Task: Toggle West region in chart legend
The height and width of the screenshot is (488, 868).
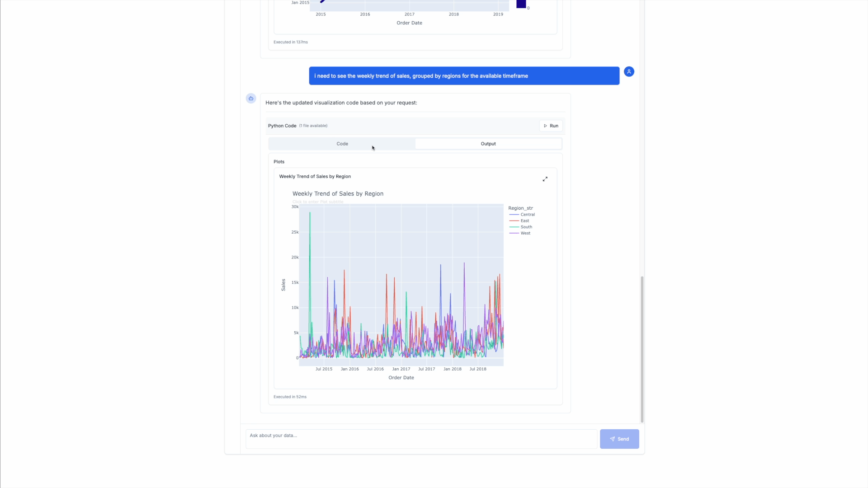Action: pyautogui.click(x=525, y=234)
